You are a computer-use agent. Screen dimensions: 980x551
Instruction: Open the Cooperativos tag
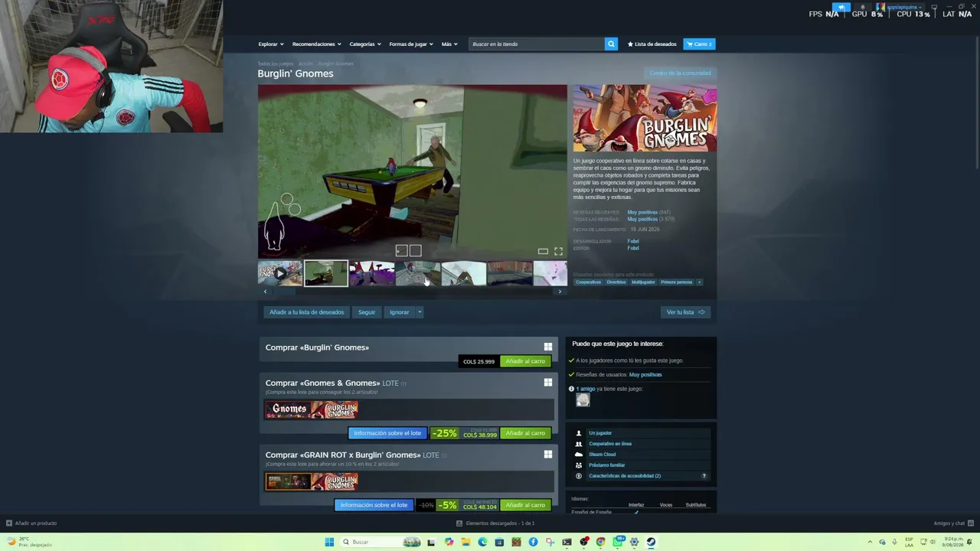[x=588, y=282]
